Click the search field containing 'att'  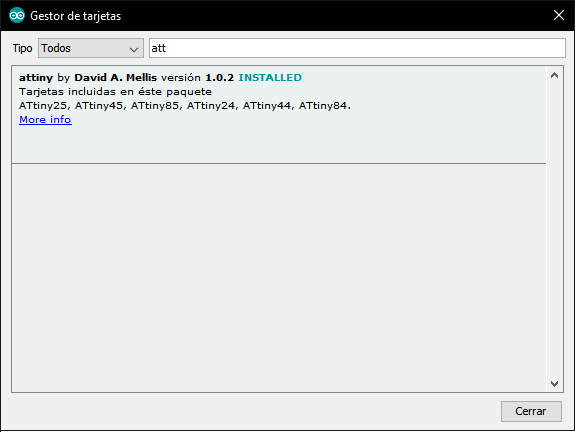click(357, 48)
